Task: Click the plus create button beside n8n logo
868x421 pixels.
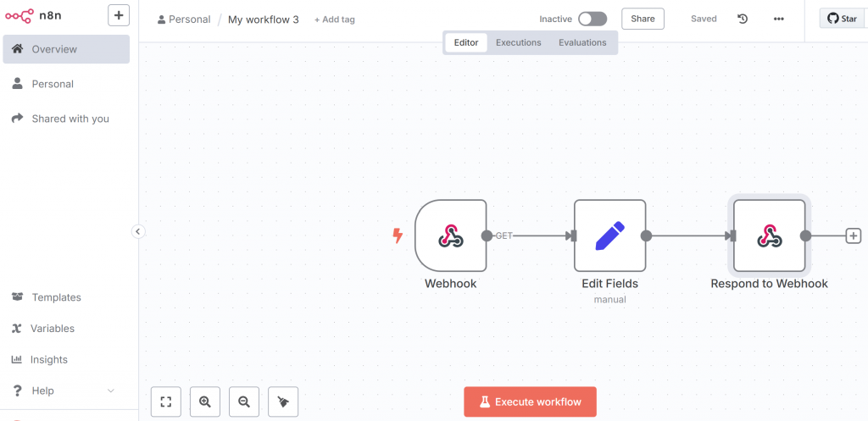Action: [119, 15]
